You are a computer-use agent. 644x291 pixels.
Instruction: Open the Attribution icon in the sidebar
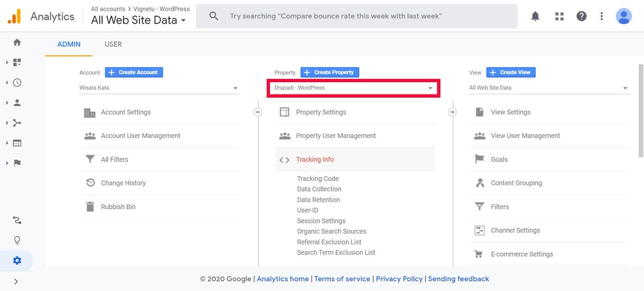[x=17, y=220]
